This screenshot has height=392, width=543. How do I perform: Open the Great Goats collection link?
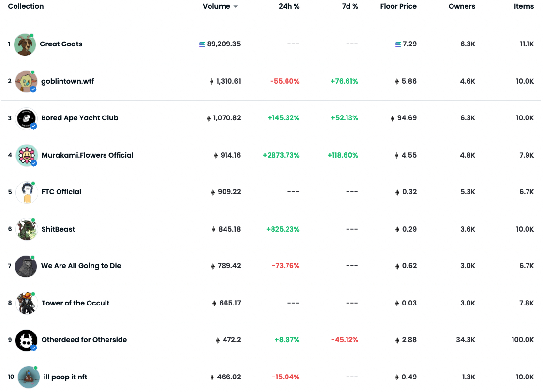click(x=61, y=44)
